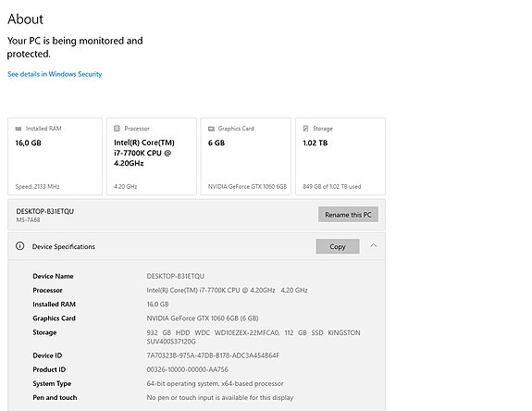Select the Storage 1.02 TB card
This screenshot has width=532, height=411.
tap(340, 156)
